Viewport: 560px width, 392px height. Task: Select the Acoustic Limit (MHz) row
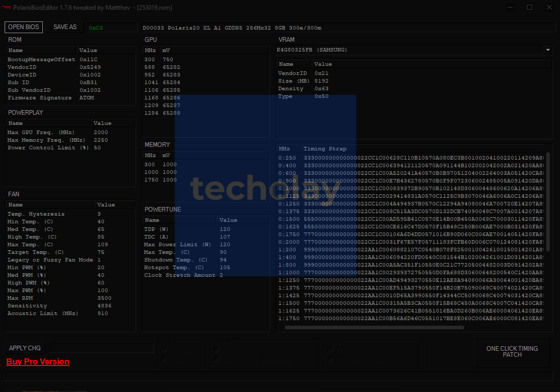coord(70,313)
